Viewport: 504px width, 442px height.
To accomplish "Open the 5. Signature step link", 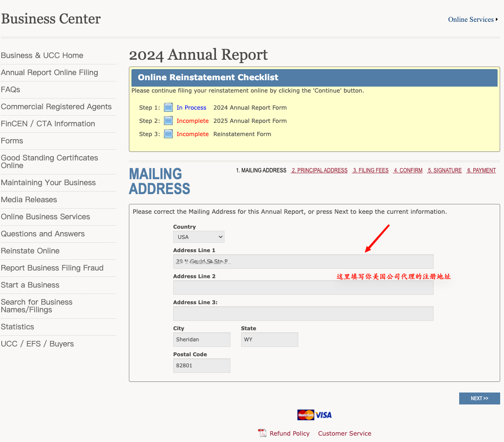I will (x=444, y=170).
